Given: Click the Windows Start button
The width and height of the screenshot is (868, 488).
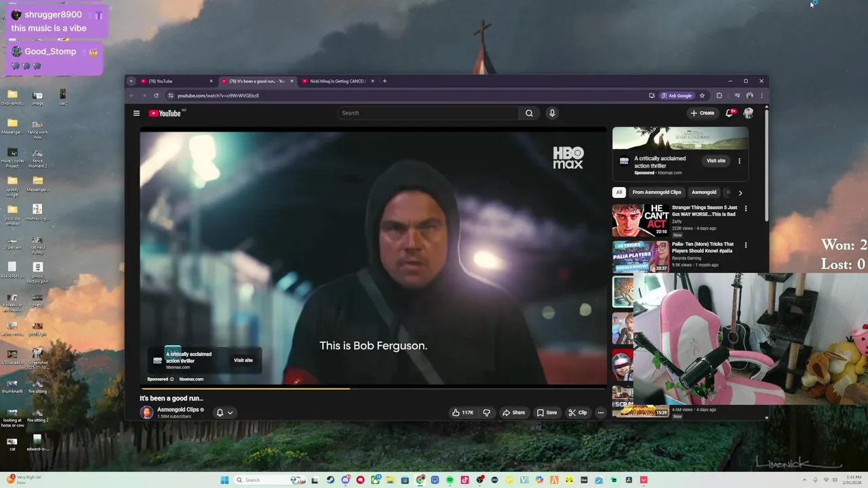Looking at the screenshot, I should [x=224, y=480].
